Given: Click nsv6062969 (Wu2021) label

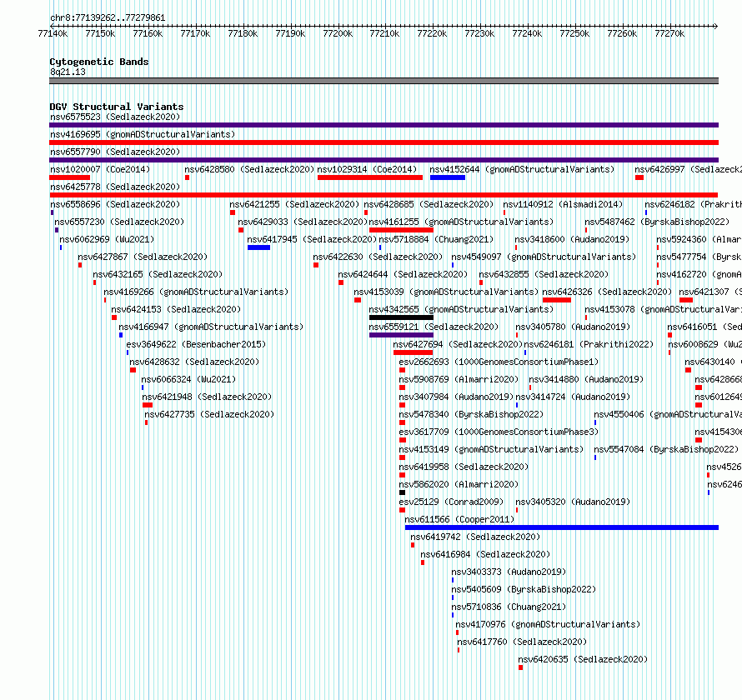Looking at the screenshot, I should (x=107, y=239).
